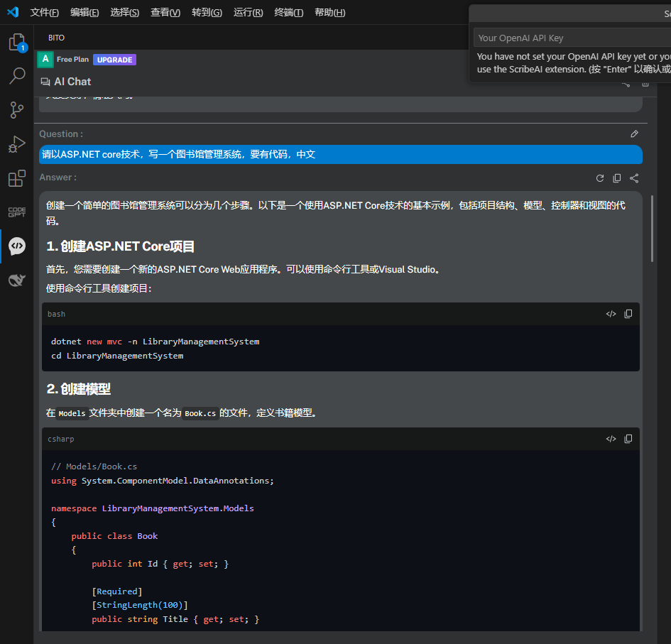This screenshot has width=671, height=644.
Task: Click the 'public class Book' line
Action: tap(114, 536)
